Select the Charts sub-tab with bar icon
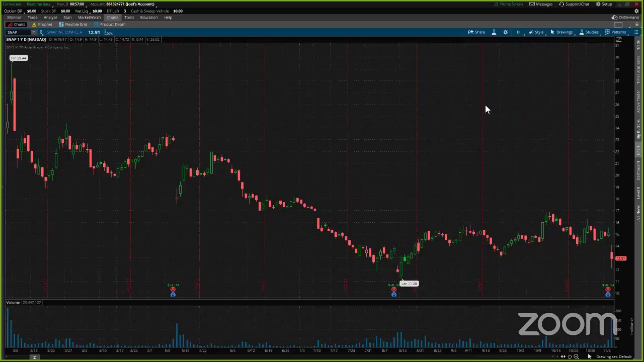 coord(17,24)
